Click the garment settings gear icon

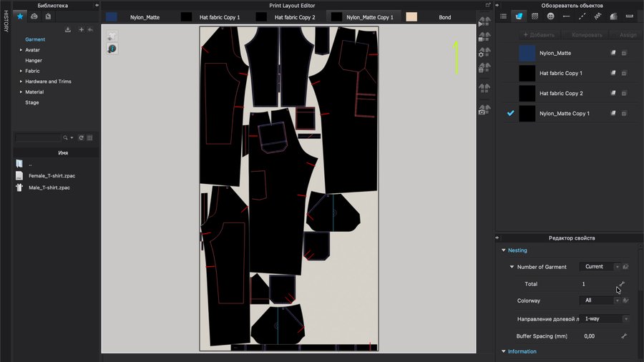pyautogui.click(x=484, y=52)
